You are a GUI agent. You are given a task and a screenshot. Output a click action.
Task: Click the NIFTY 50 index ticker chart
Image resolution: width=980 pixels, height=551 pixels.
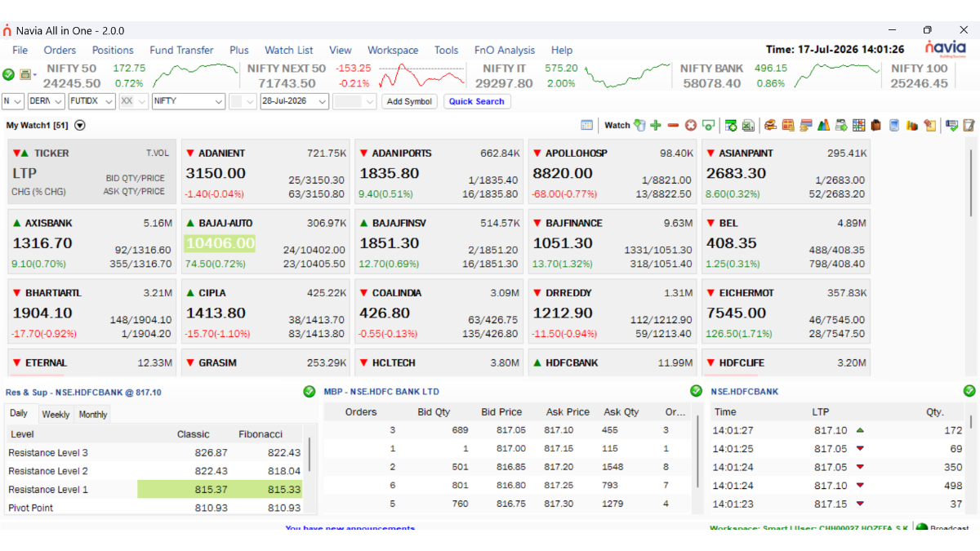tap(194, 75)
